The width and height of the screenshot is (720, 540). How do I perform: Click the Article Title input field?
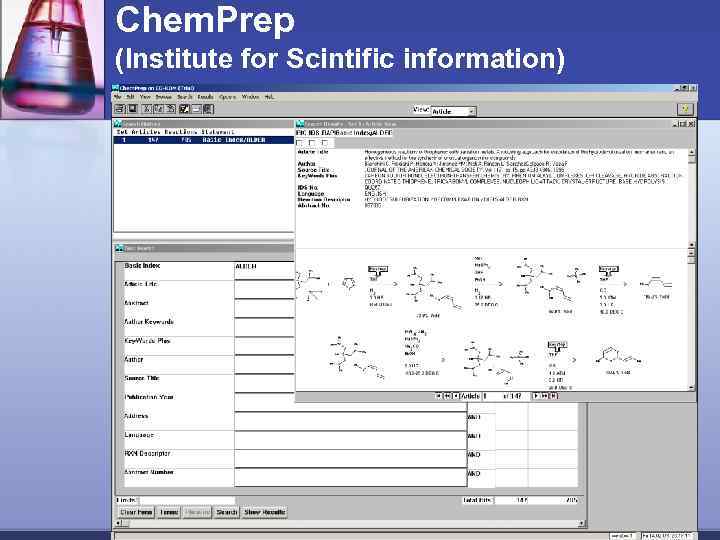[x=264, y=289]
